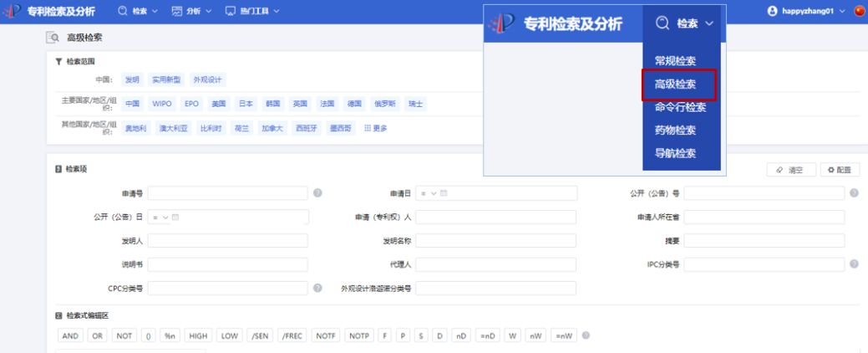Toggle the 韩国 region tag
The image size is (868, 353).
[273, 104]
